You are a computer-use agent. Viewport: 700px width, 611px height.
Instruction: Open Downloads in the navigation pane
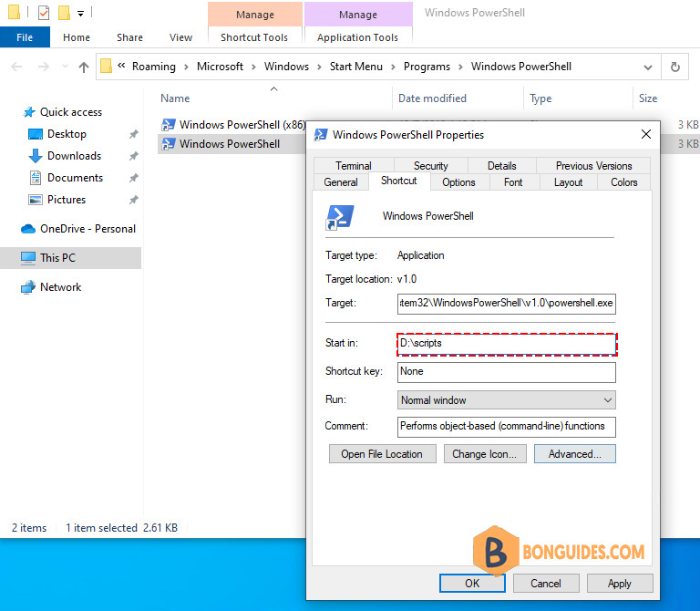[x=74, y=156]
